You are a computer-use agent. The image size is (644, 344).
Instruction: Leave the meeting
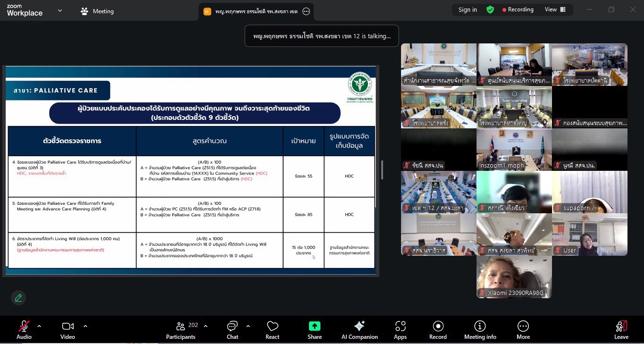[621, 329]
